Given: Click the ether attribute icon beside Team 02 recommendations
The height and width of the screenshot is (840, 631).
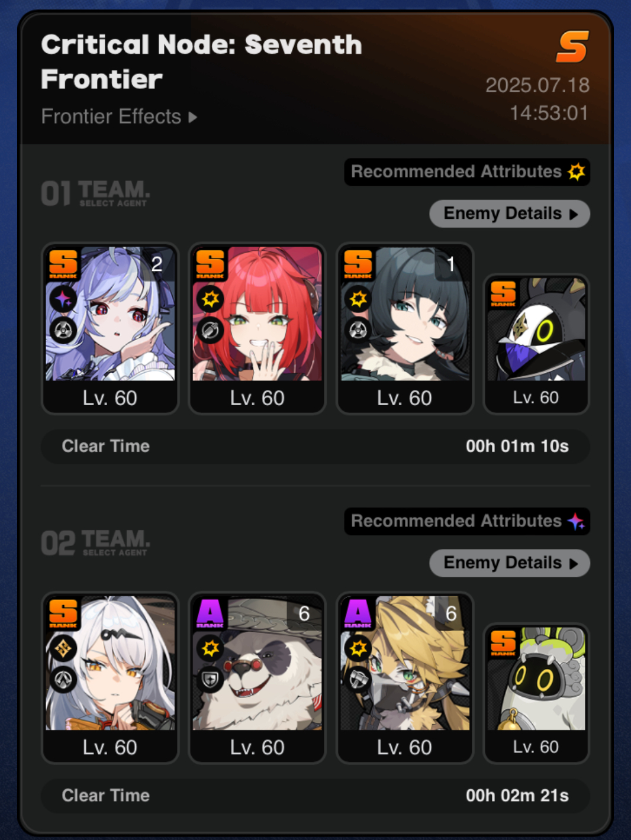Looking at the screenshot, I should pyautogui.click(x=576, y=521).
